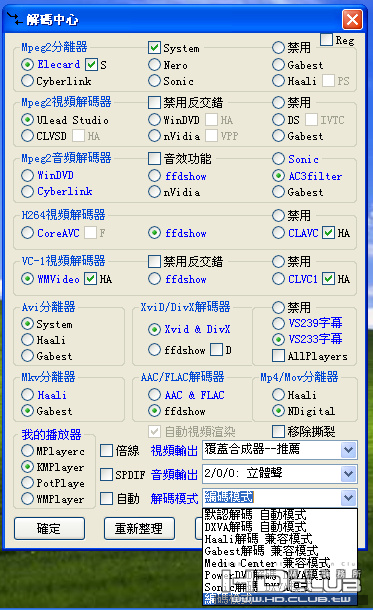Image resolution: width=373 pixels, height=610 pixels.
Task: Select Elecard in Mpeg2分離器 group
Action: tap(27, 64)
